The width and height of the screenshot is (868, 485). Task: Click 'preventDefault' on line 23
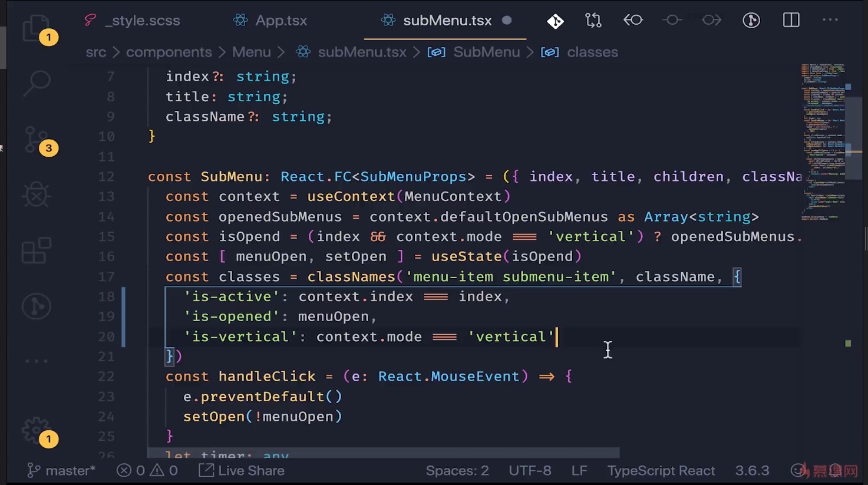[263, 397]
